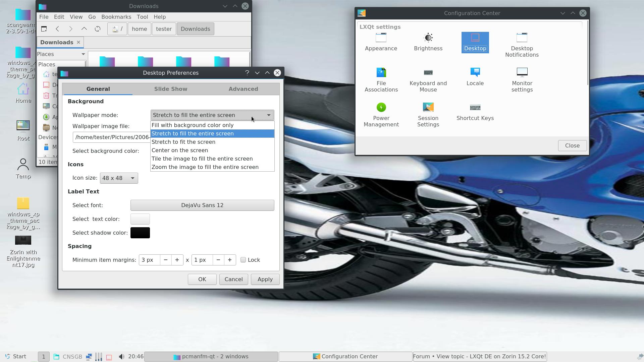Open the Appearance settings icon
The height and width of the screenshot is (362, 644).
click(381, 42)
